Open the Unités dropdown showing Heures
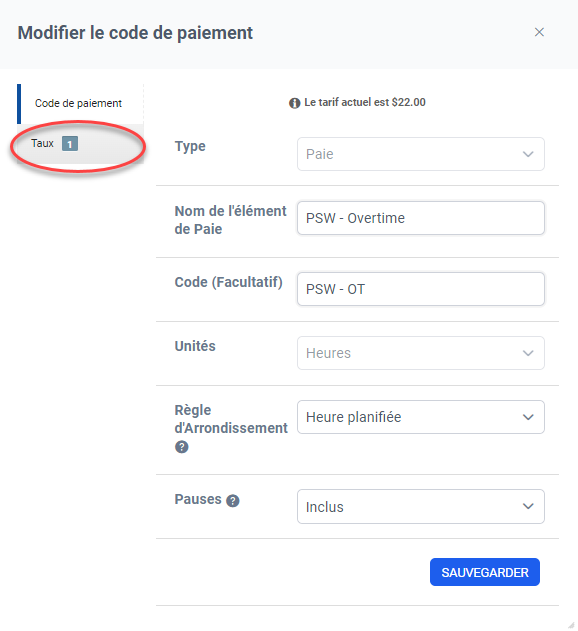The width and height of the screenshot is (578, 631). (x=421, y=353)
